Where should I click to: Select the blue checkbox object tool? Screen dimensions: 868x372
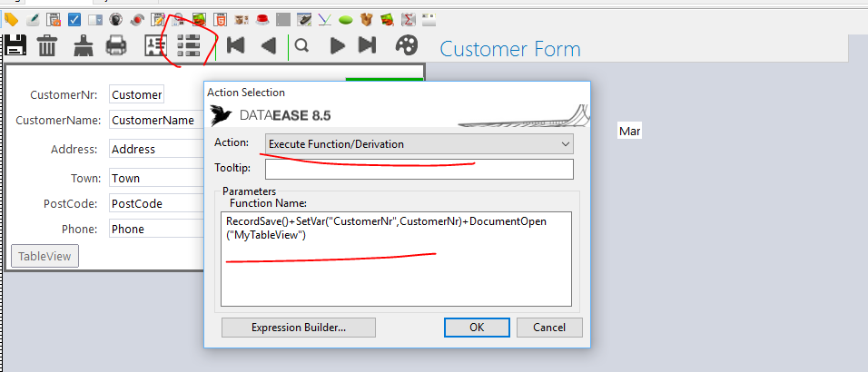(x=74, y=21)
